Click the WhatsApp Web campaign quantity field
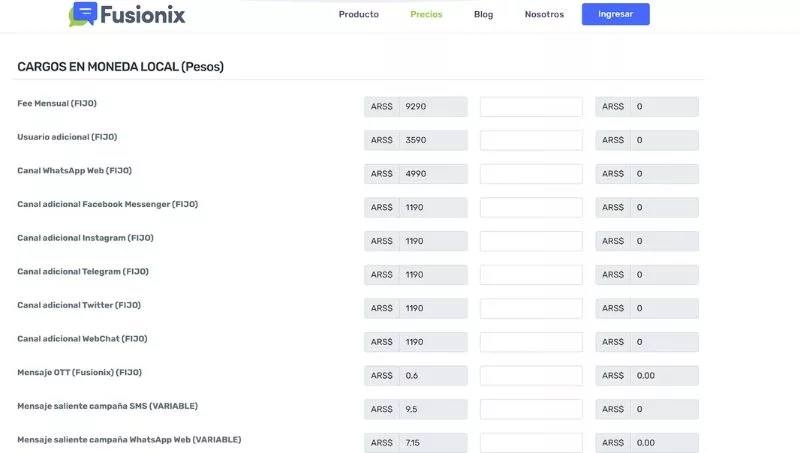Viewport: 800px width, 453px height. [531, 442]
